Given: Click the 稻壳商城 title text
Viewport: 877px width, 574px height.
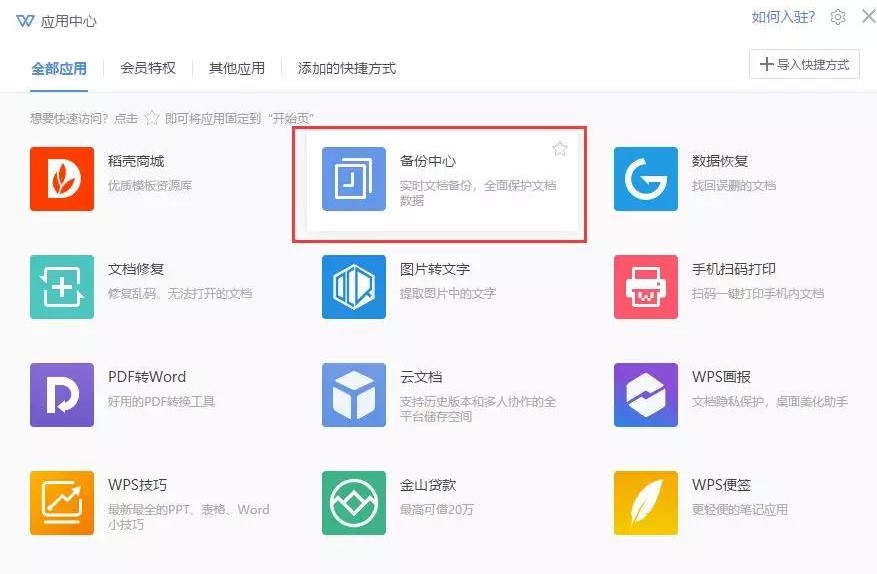Looking at the screenshot, I should (x=136, y=161).
